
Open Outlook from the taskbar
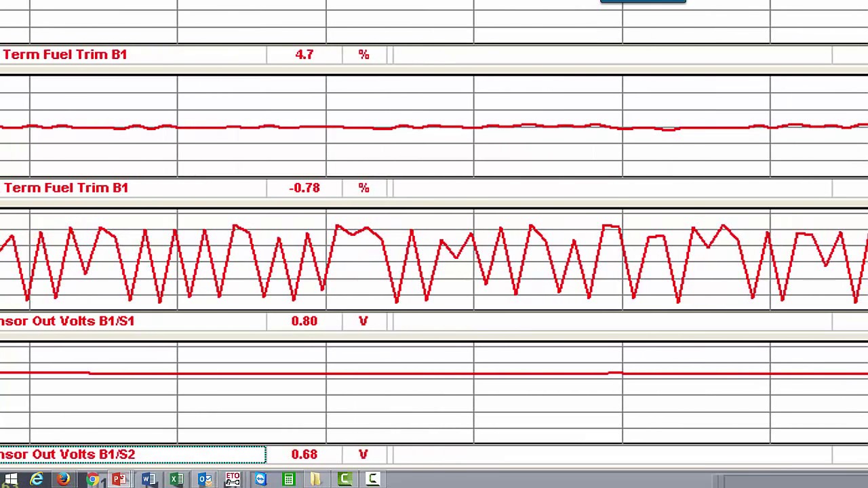pos(204,480)
